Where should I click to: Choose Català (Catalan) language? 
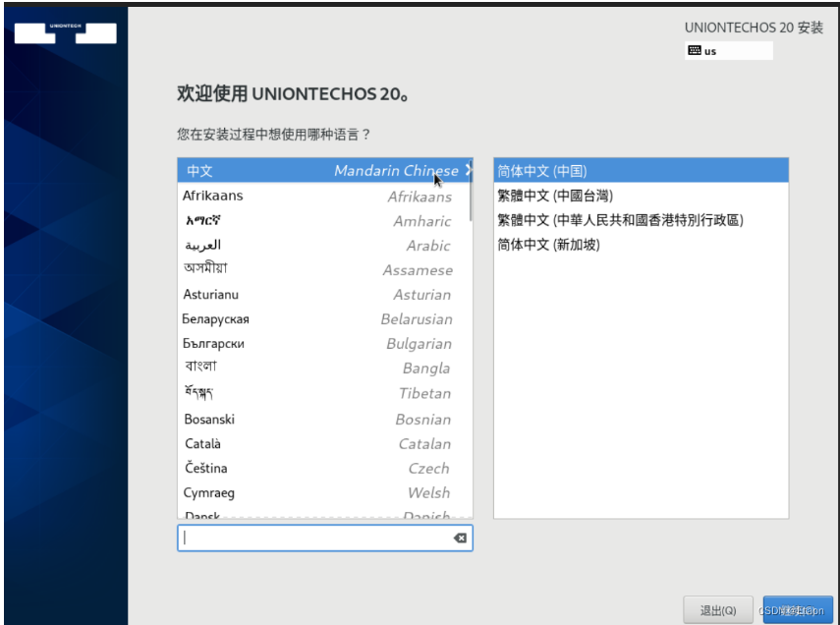324,444
